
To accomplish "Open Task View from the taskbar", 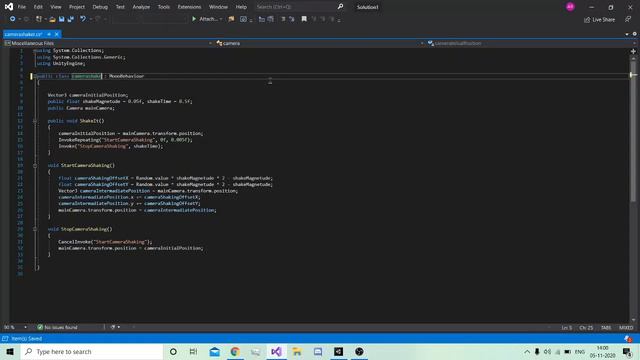I will click(x=193, y=351).
